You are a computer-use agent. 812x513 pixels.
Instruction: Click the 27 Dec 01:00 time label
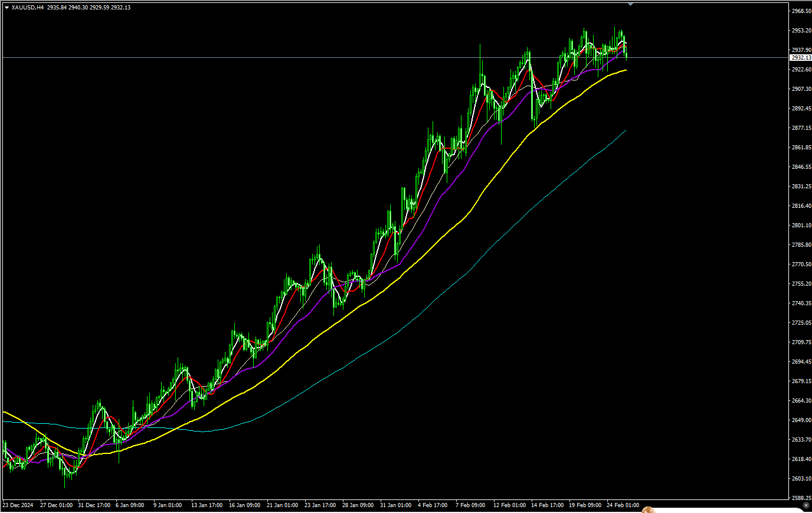pos(56,505)
